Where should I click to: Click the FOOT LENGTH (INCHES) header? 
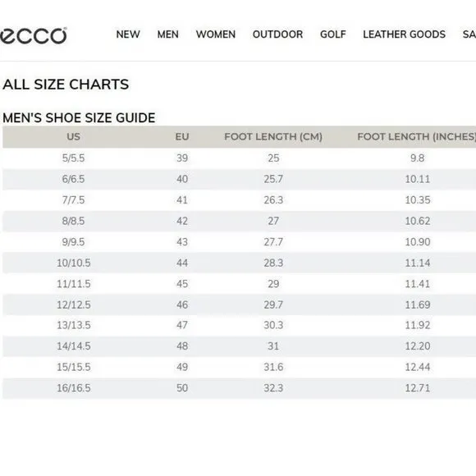click(417, 136)
